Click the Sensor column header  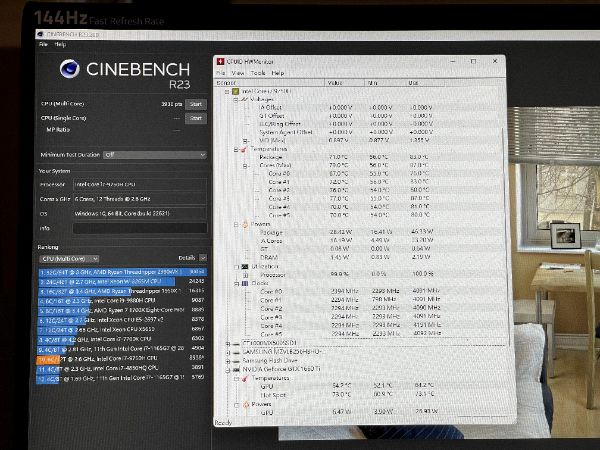point(270,83)
